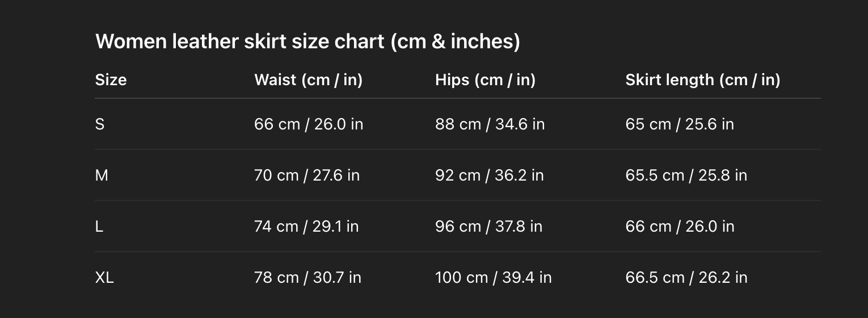Click waist value 74 cm / 29.1 in
The image size is (868, 318).
point(306,227)
